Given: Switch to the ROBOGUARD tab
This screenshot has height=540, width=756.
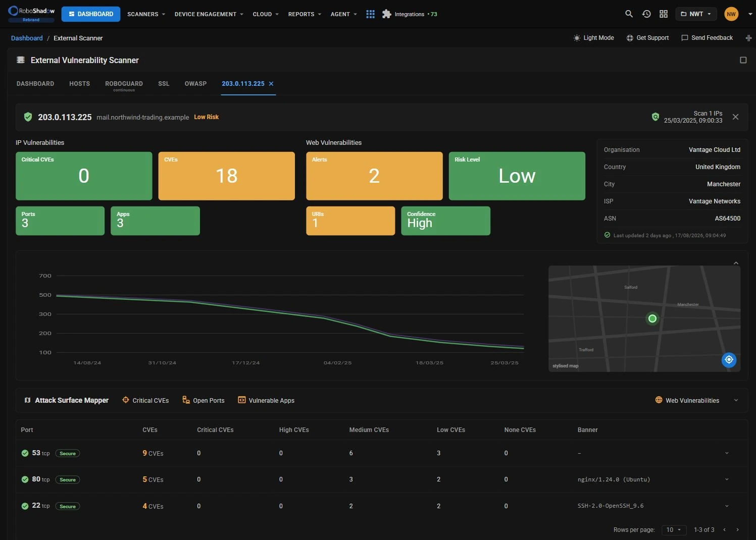Looking at the screenshot, I should point(124,85).
